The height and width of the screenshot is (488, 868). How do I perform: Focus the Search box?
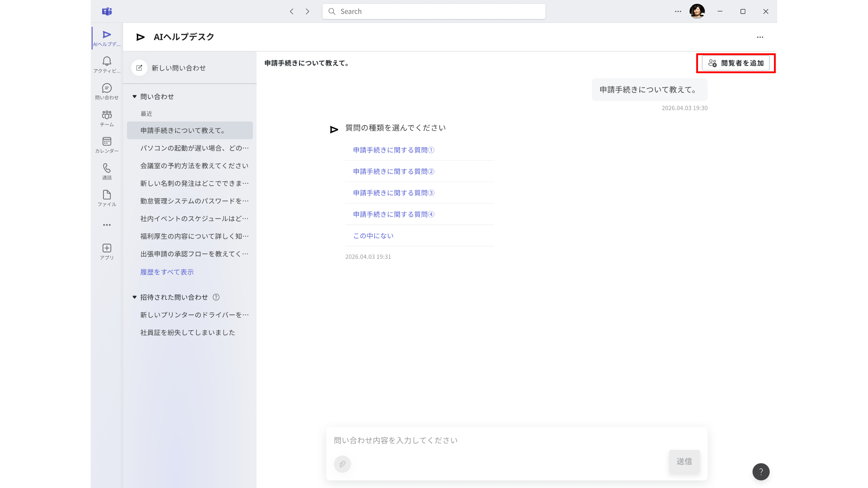[434, 11]
